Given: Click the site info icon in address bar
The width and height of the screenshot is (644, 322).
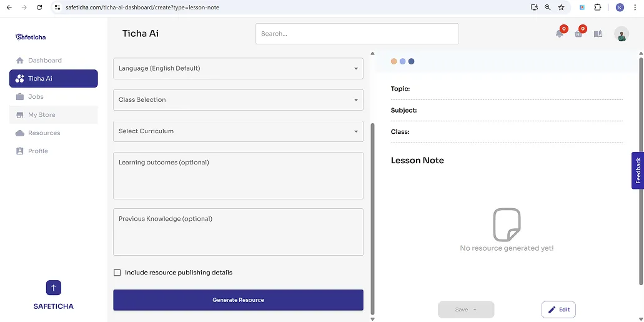Looking at the screenshot, I should click(x=57, y=8).
